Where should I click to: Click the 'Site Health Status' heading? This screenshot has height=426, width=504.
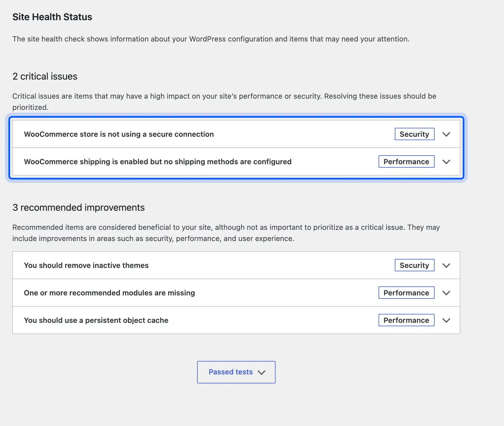[52, 17]
